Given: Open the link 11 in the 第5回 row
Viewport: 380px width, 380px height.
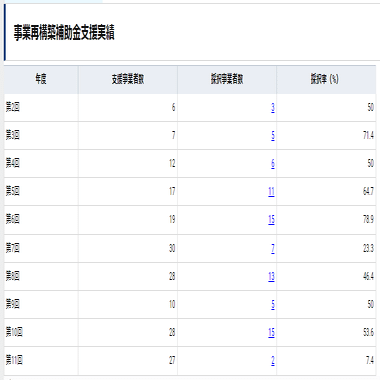Looking at the screenshot, I should (271, 192).
